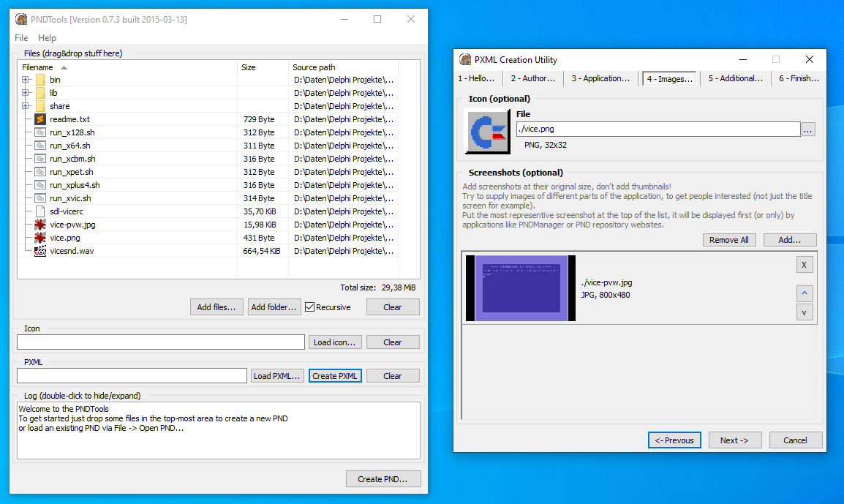
Task: Click the file icon beside readme.txt
Action: click(42, 119)
